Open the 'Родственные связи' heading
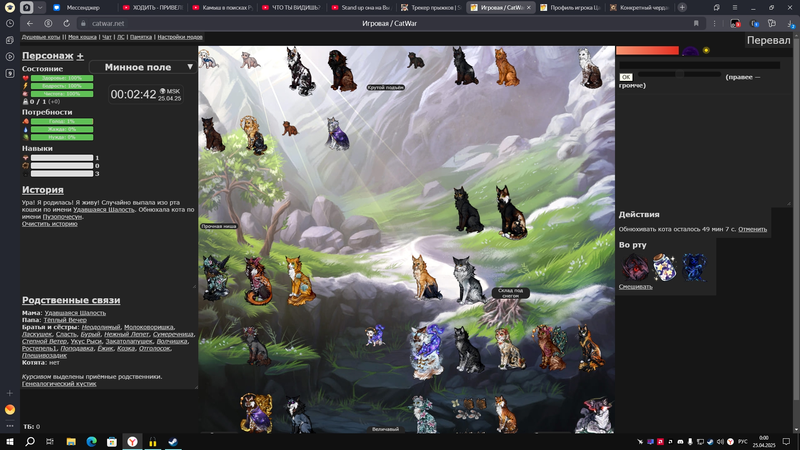 pos(71,300)
